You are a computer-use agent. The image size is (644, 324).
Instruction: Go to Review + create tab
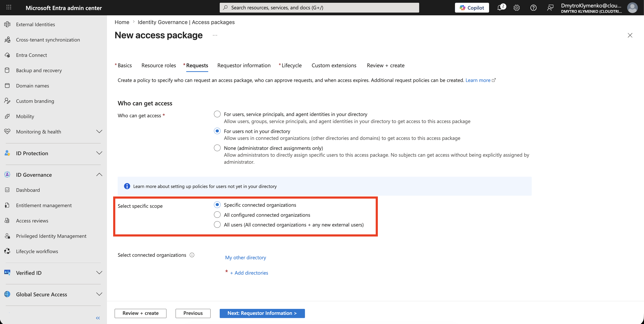[386, 65]
